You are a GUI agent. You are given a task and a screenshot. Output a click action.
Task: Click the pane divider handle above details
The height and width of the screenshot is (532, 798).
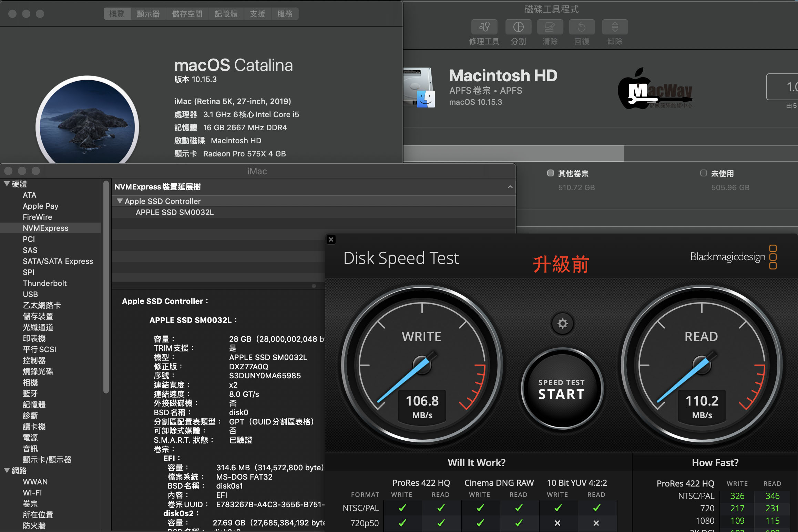314,286
